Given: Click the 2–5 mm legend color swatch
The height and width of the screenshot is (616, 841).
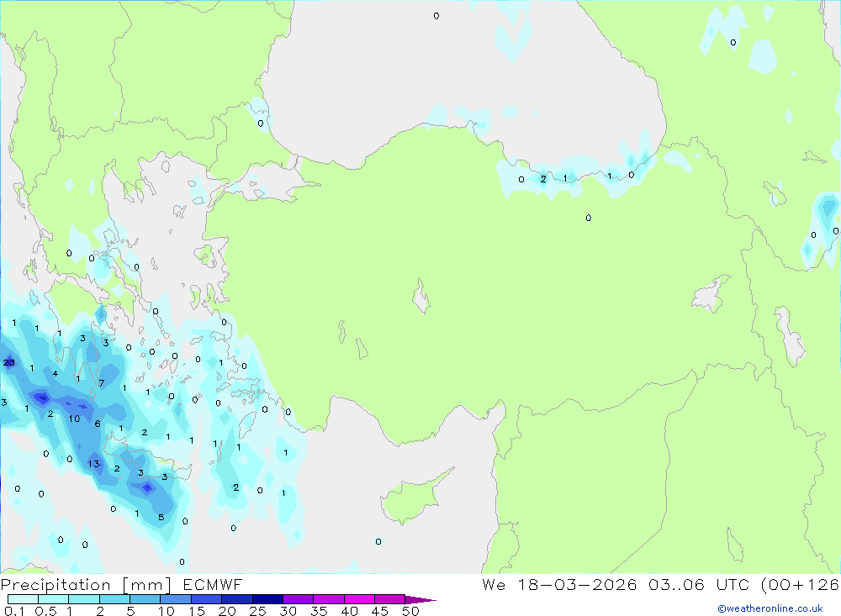Looking at the screenshot, I should pos(114,599).
